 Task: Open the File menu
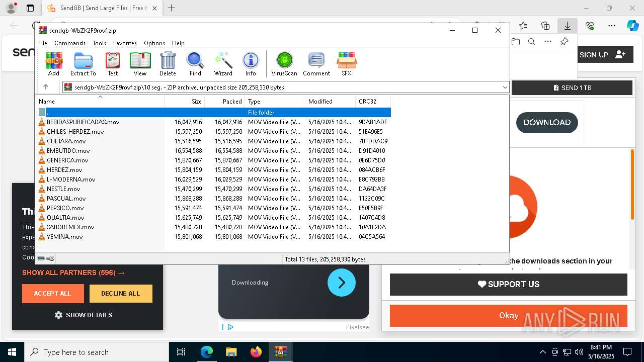click(43, 43)
